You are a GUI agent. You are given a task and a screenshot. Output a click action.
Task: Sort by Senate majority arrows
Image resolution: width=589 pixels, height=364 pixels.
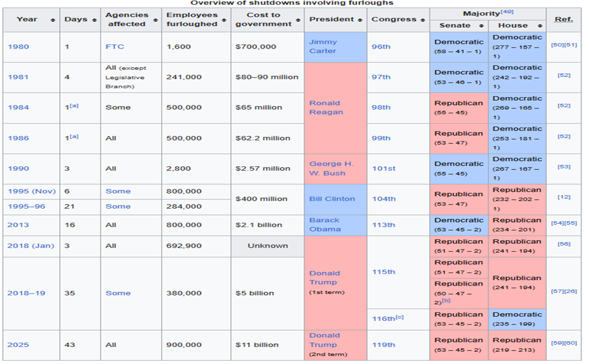(x=482, y=26)
